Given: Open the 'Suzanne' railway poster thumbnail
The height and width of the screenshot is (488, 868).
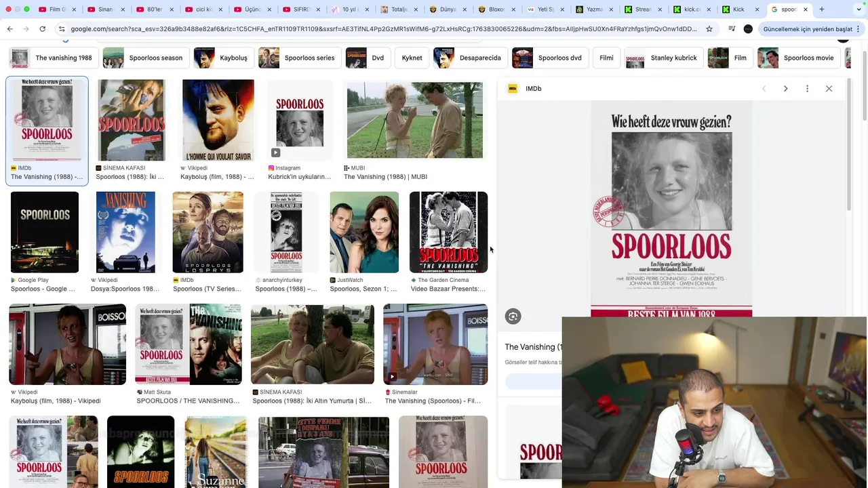Looking at the screenshot, I should tap(216, 452).
